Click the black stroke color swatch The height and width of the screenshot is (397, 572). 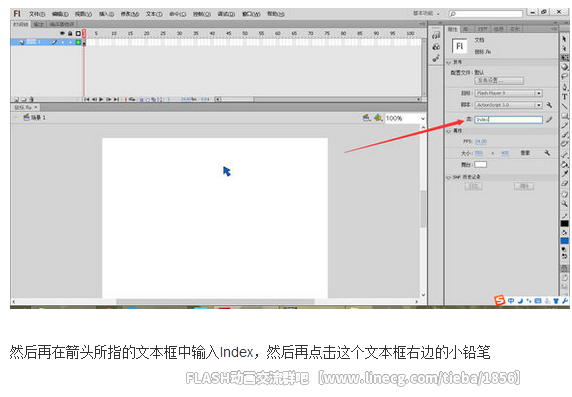pyautogui.click(x=564, y=223)
